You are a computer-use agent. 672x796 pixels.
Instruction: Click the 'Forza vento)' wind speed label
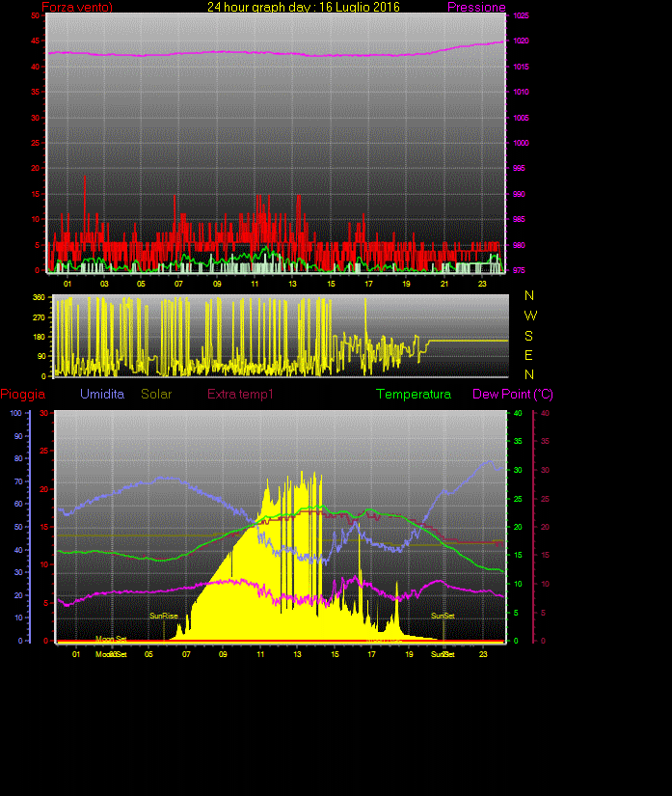[77, 7]
